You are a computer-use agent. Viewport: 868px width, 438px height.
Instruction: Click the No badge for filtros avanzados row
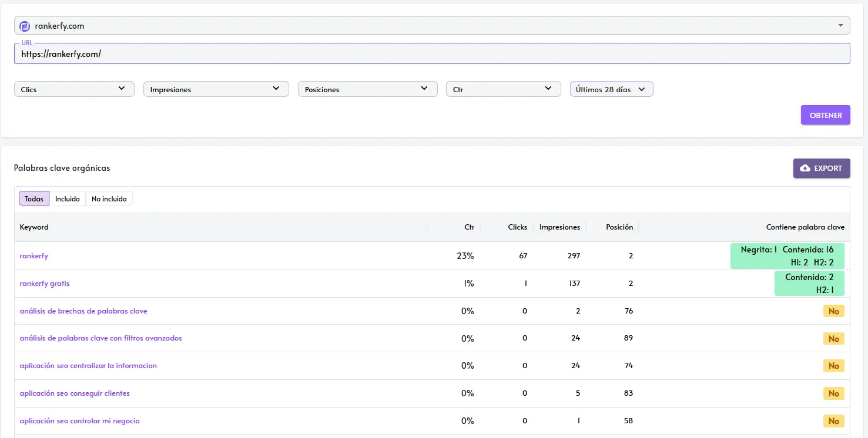(833, 339)
